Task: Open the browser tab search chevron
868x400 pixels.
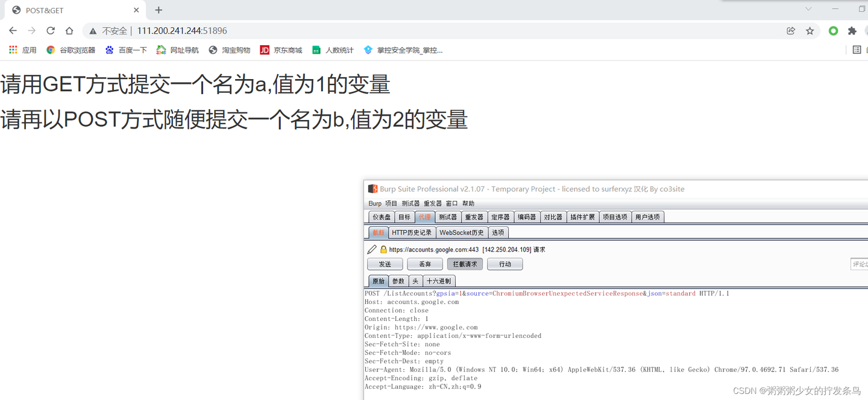Action: click(x=808, y=9)
